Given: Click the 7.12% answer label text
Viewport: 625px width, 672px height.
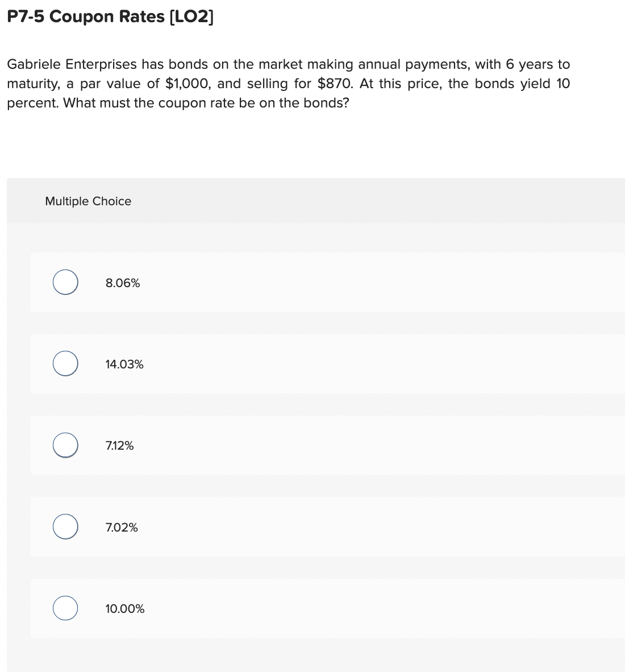Looking at the screenshot, I should click(x=120, y=446).
